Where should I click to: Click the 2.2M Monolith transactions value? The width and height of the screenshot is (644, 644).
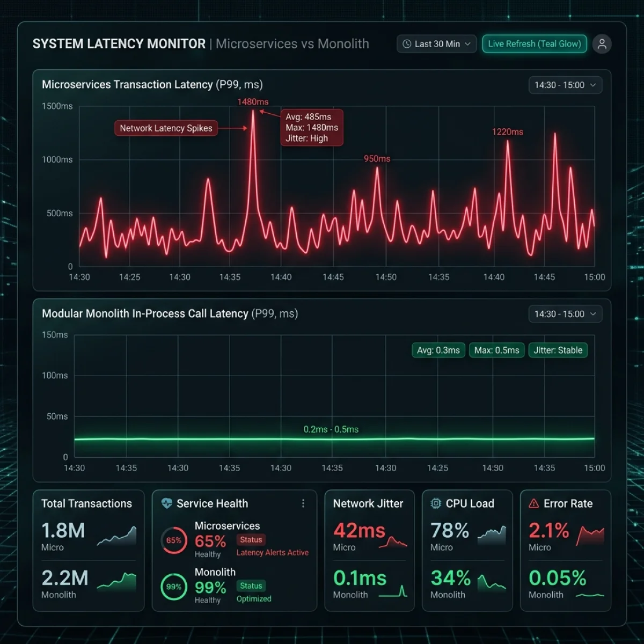tap(65, 578)
